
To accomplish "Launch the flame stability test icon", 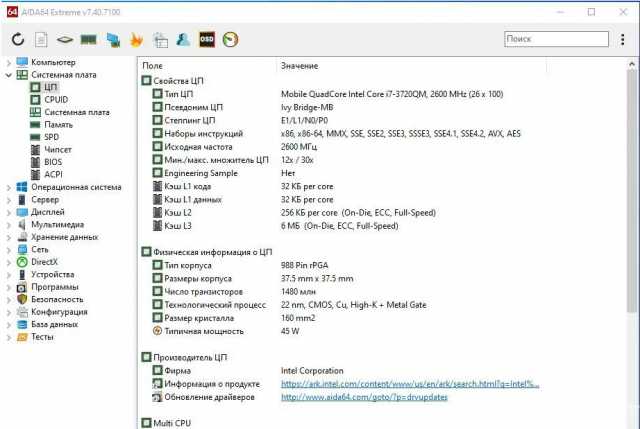I will tap(136, 40).
